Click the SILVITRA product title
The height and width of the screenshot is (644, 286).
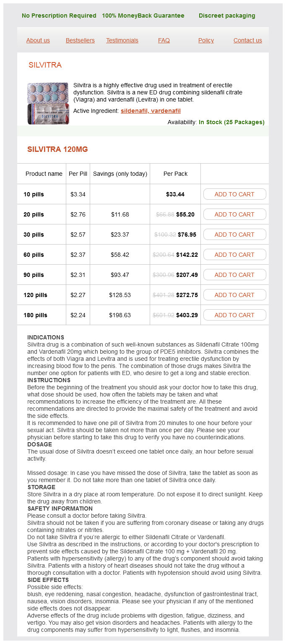tap(45, 65)
